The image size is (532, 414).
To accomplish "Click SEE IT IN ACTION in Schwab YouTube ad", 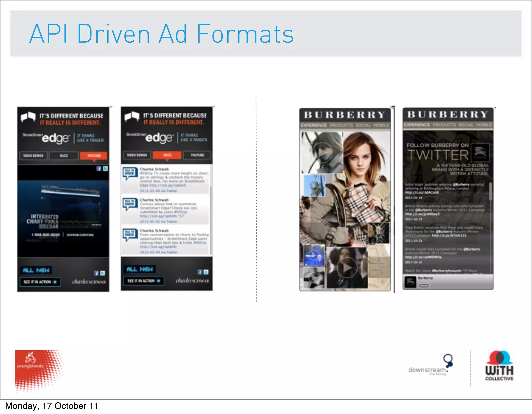I will click(x=40, y=282).
